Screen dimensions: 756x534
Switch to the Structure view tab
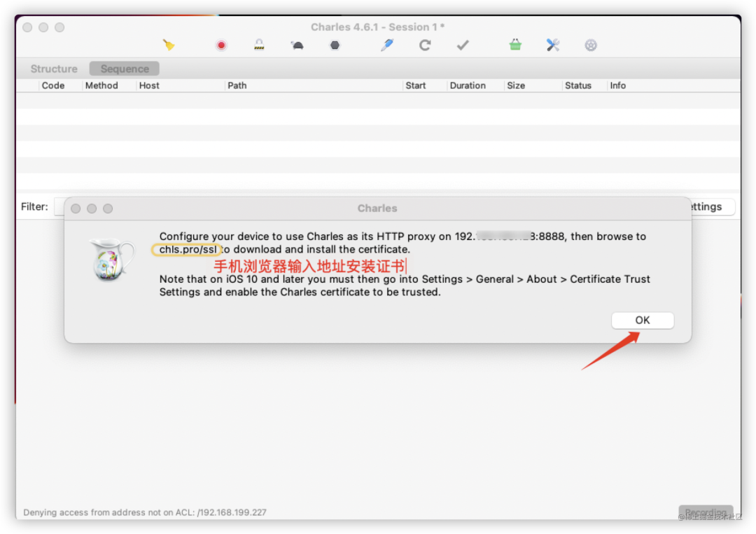[53, 69]
